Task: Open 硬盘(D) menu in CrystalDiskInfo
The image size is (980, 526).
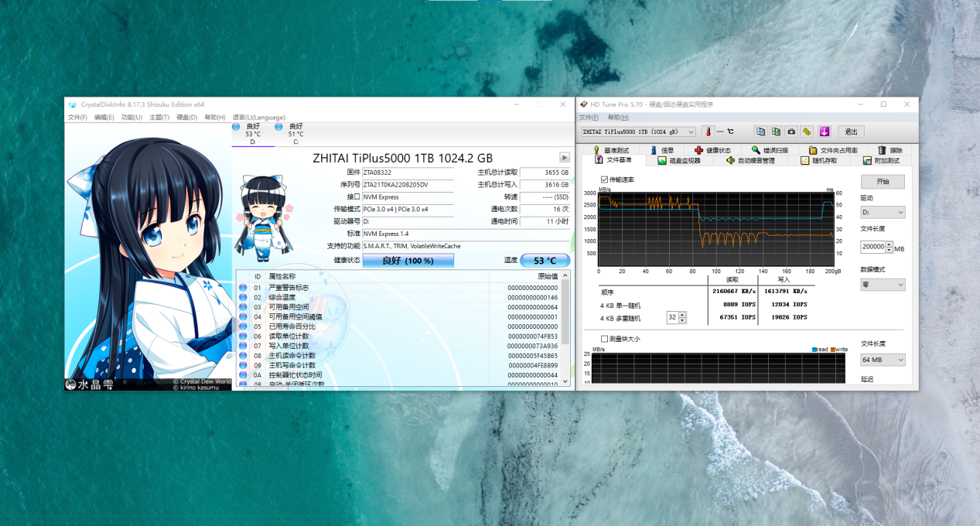Action: point(186,118)
